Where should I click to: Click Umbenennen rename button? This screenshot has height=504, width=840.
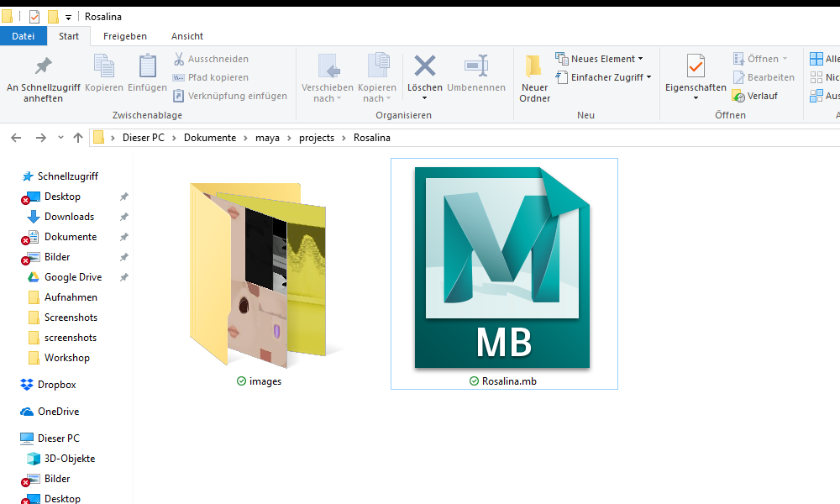click(x=476, y=73)
